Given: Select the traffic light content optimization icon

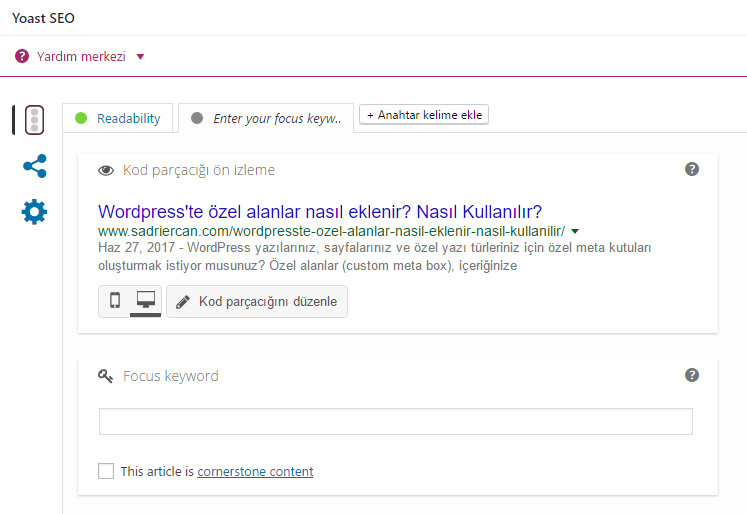Looking at the screenshot, I should pyautogui.click(x=34, y=120).
